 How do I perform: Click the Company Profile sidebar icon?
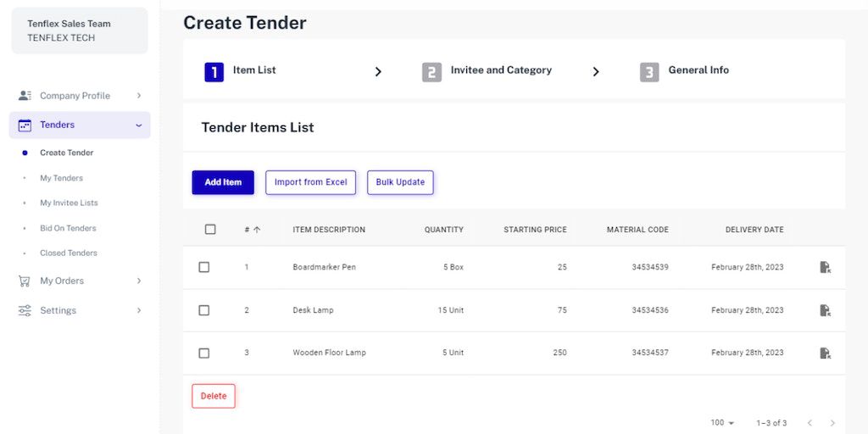25,96
